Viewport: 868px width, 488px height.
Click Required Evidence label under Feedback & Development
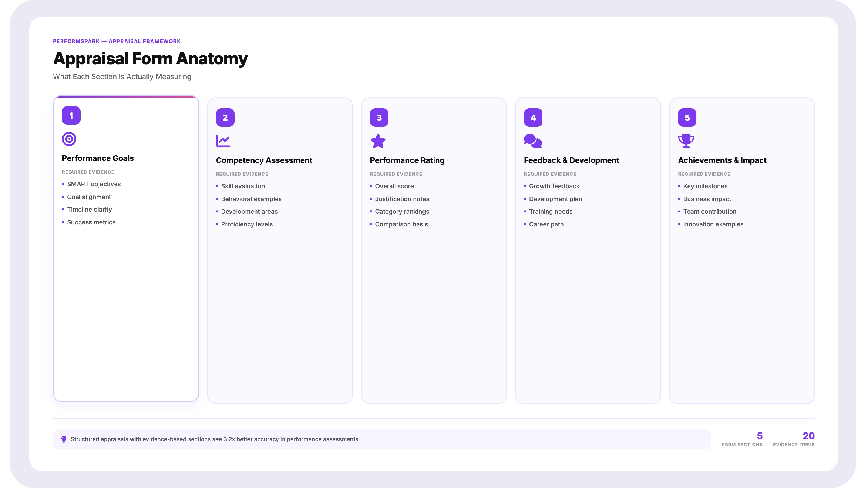pos(550,174)
